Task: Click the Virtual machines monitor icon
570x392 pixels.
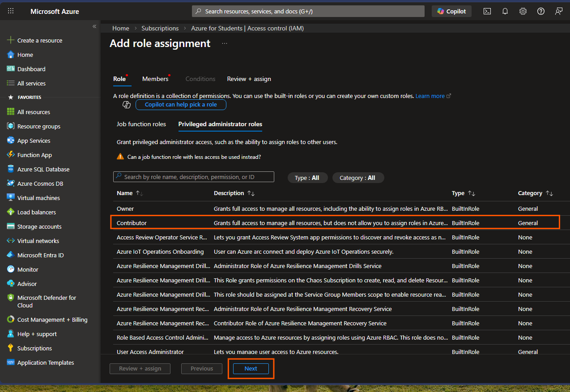Action: click(11, 198)
